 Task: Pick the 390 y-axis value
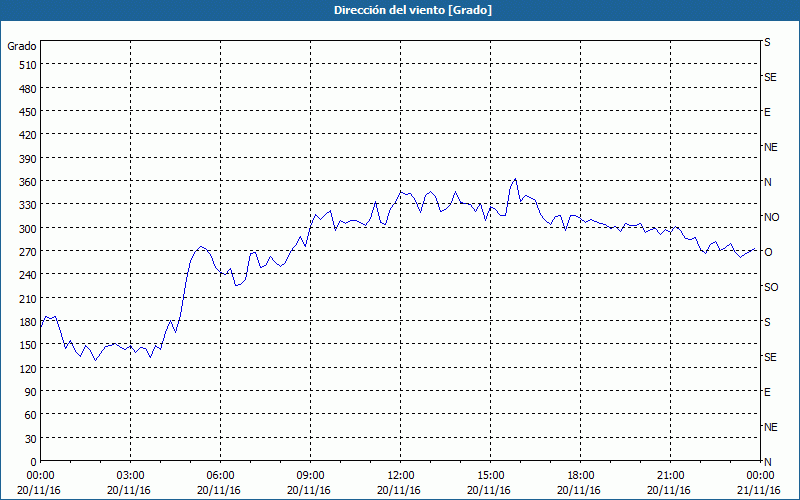click(28, 159)
